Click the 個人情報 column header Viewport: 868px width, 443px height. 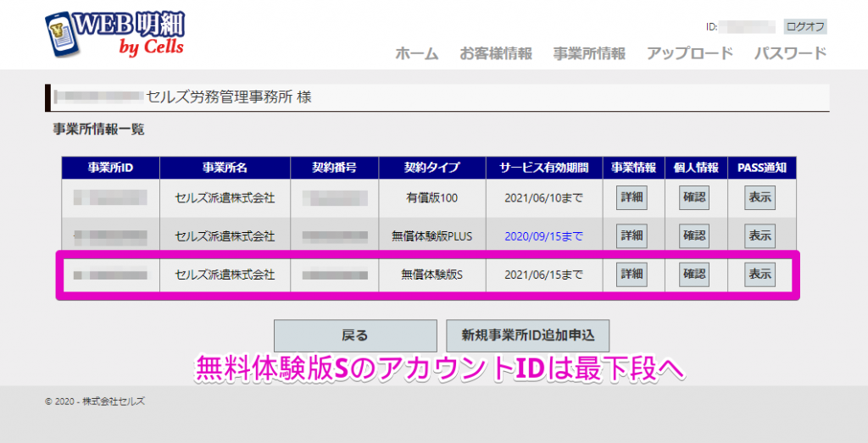click(x=697, y=168)
